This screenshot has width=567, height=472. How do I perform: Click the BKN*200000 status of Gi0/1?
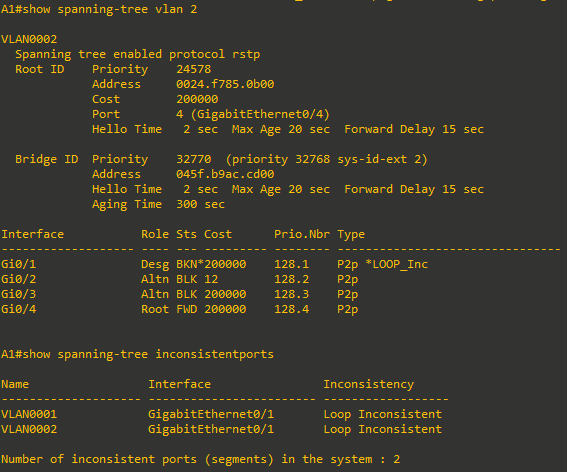pyautogui.click(x=211, y=264)
